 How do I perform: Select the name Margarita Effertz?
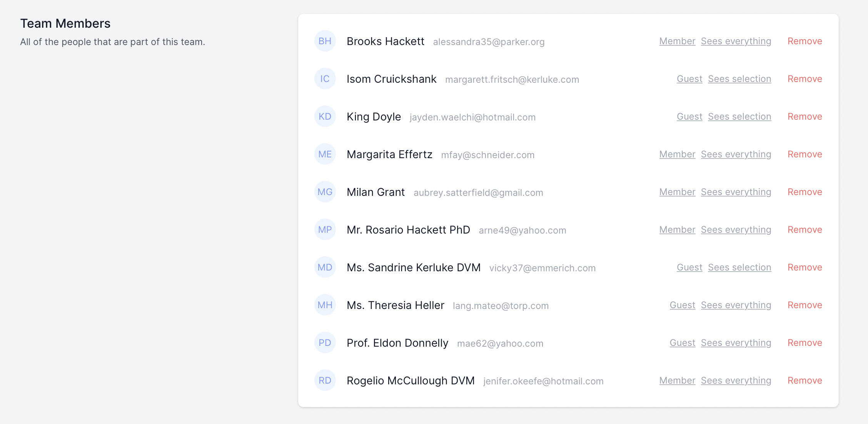(390, 154)
